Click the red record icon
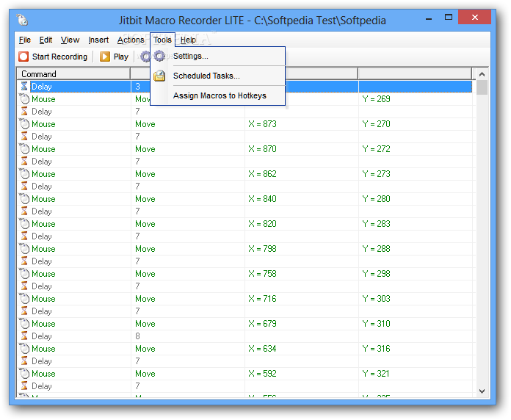511x420 pixels. pos(23,57)
